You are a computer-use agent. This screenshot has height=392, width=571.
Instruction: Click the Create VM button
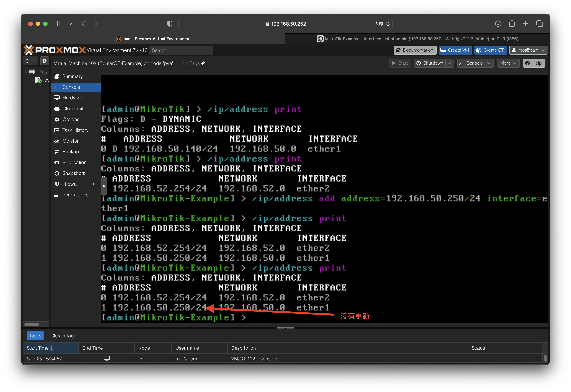[x=455, y=50]
